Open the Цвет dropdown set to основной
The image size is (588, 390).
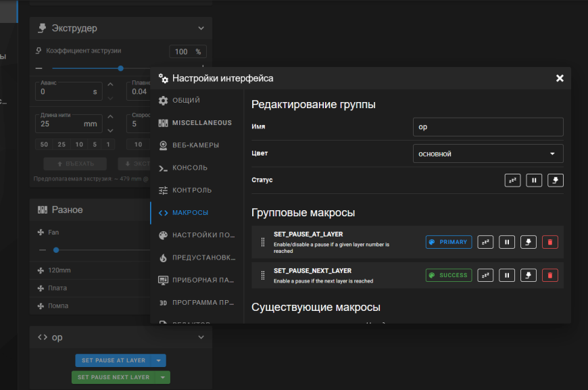(487, 153)
